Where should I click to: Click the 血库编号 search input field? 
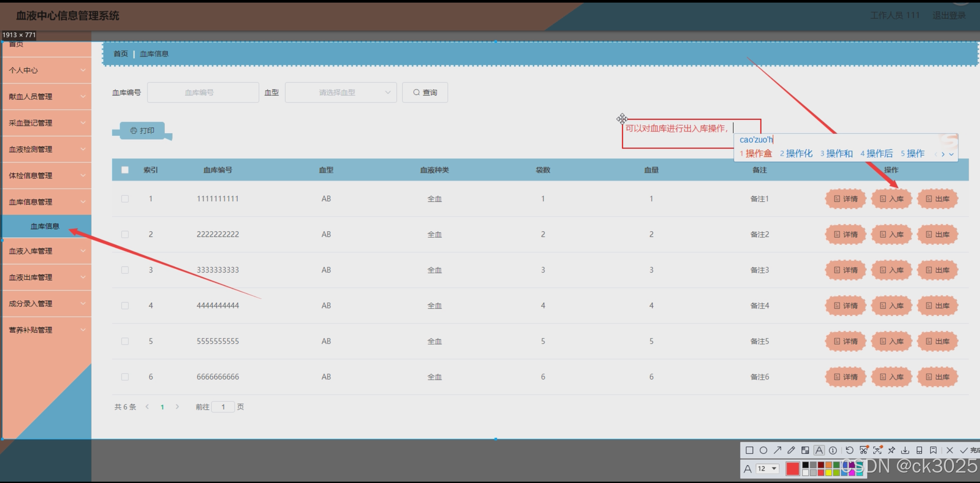[203, 92]
